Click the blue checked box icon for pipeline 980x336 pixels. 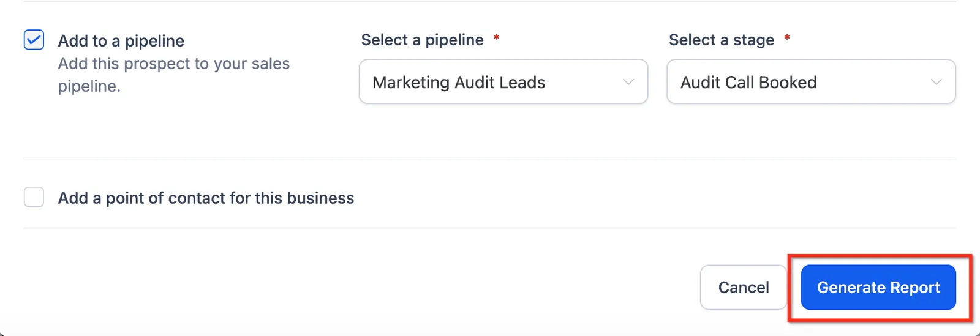tap(34, 40)
